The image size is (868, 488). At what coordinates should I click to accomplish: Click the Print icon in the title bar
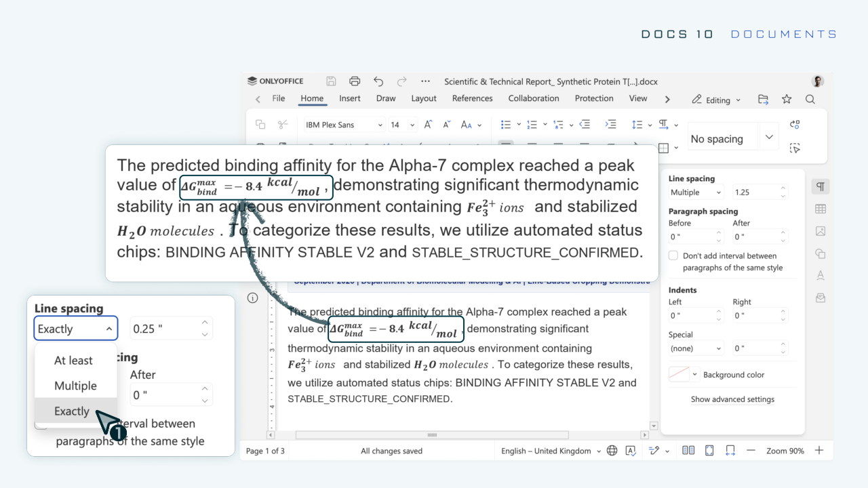click(x=355, y=81)
